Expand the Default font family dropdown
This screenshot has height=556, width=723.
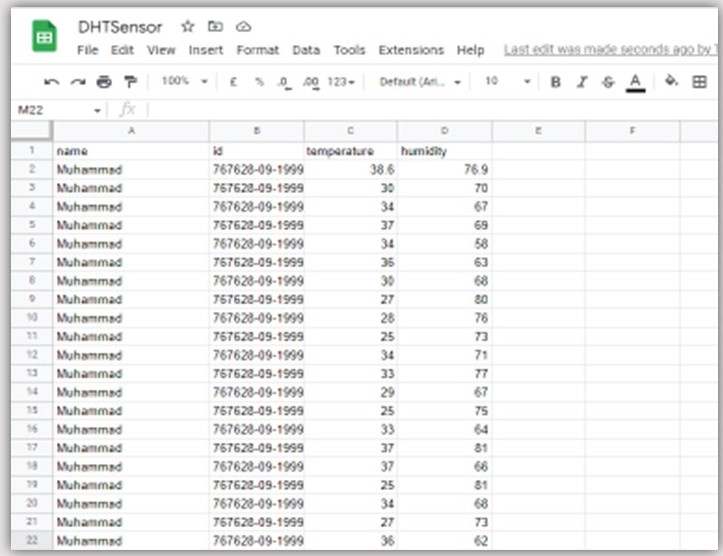click(x=420, y=82)
